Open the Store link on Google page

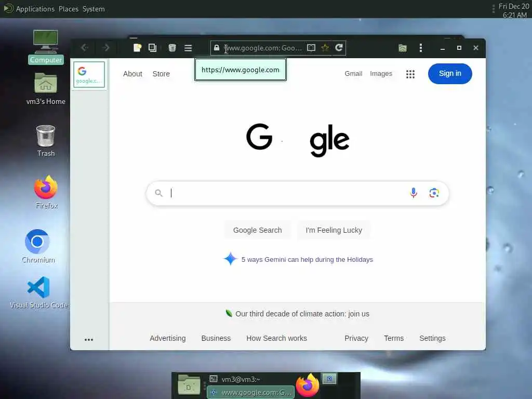click(161, 74)
